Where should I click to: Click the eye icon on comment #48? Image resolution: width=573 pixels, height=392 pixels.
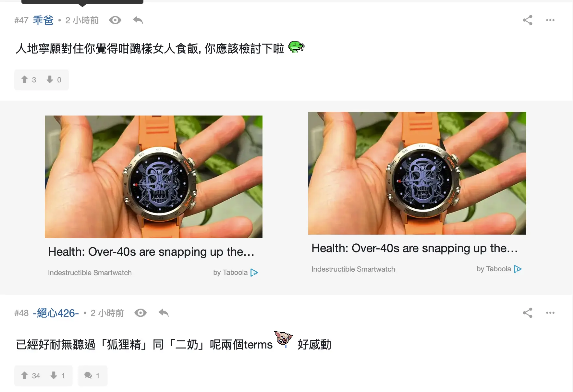pos(140,313)
